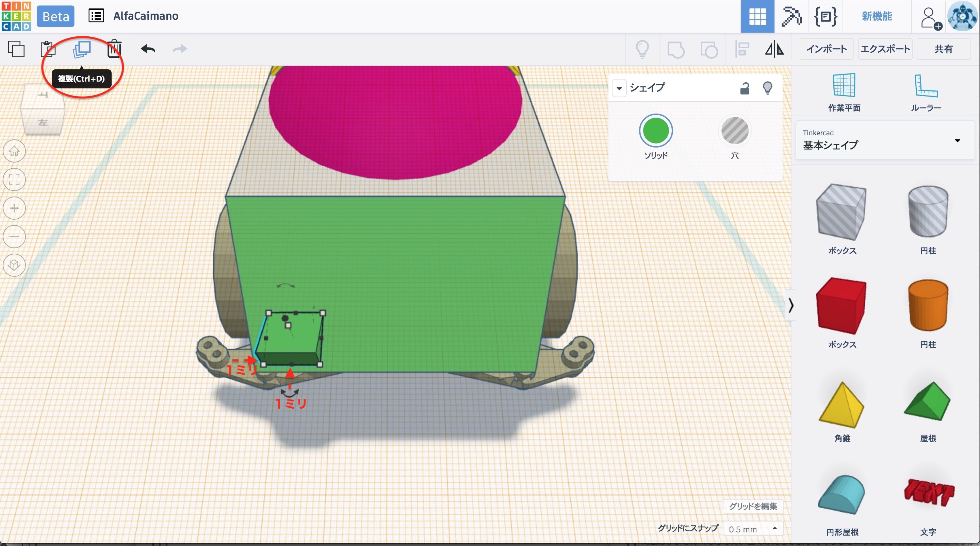980x546 pixels.
Task: Click the zoom in plus icon
Action: click(14, 208)
